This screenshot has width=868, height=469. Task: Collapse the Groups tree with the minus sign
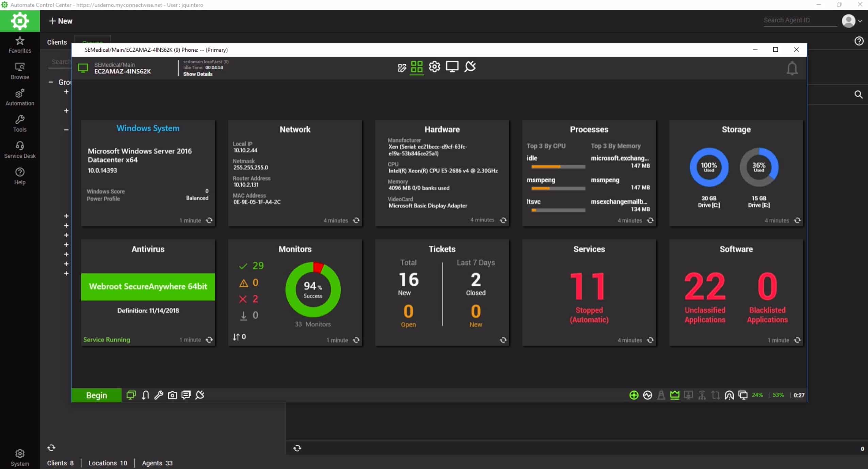[51, 82]
